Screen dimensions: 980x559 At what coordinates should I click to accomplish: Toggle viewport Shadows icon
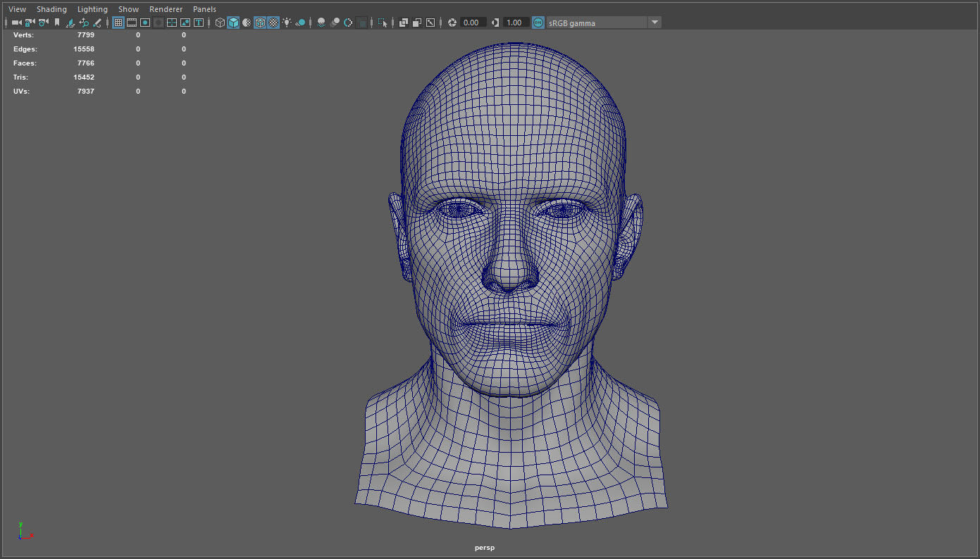[300, 23]
